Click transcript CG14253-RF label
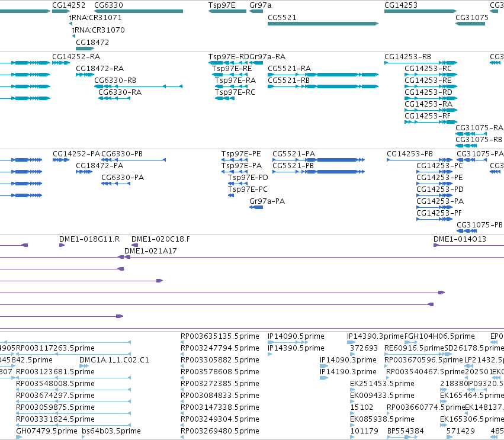Screen dimensions: 504x440 (x=428, y=116)
